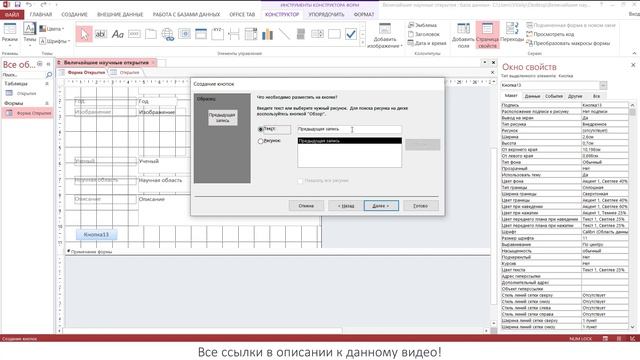Click search magnifier in navigation pane
Screen dimensions: 640x360
49,75
